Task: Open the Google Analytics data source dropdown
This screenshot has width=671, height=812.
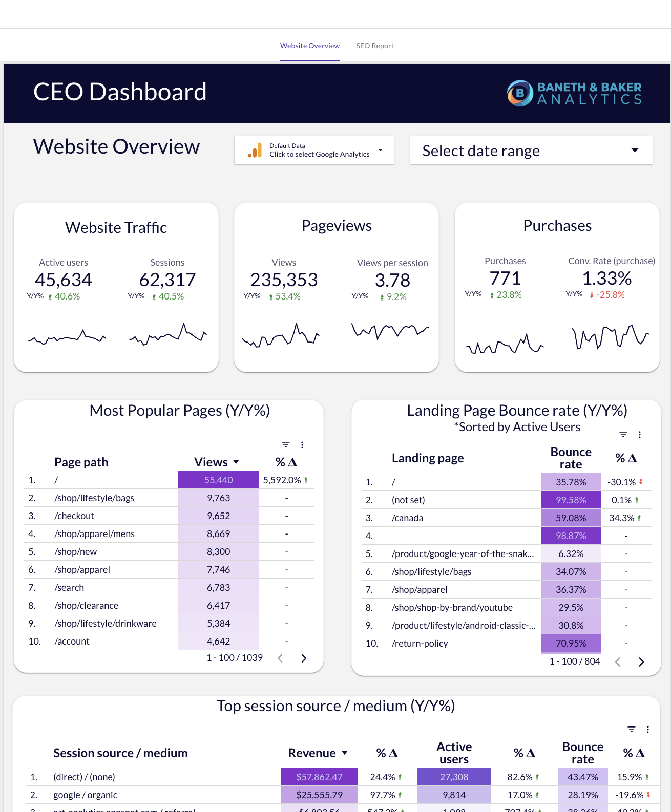Action: 314,150
